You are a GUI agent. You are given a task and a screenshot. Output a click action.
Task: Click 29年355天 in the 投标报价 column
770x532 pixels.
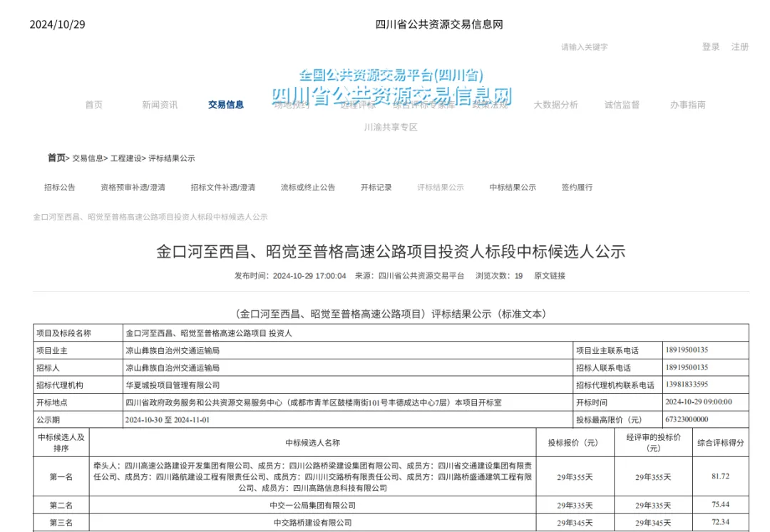click(575, 477)
